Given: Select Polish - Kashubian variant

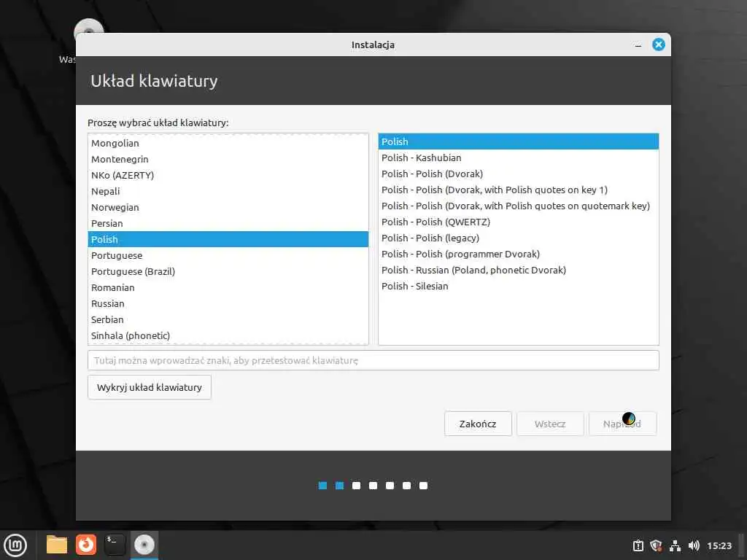Looking at the screenshot, I should [519, 157].
